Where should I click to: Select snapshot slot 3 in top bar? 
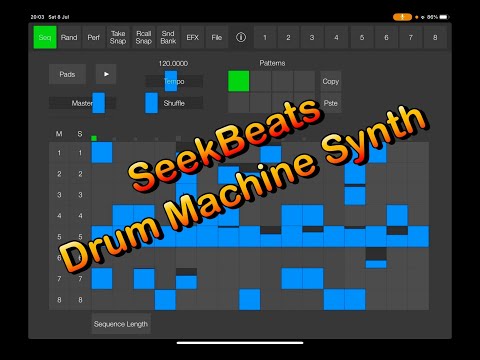(x=312, y=37)
